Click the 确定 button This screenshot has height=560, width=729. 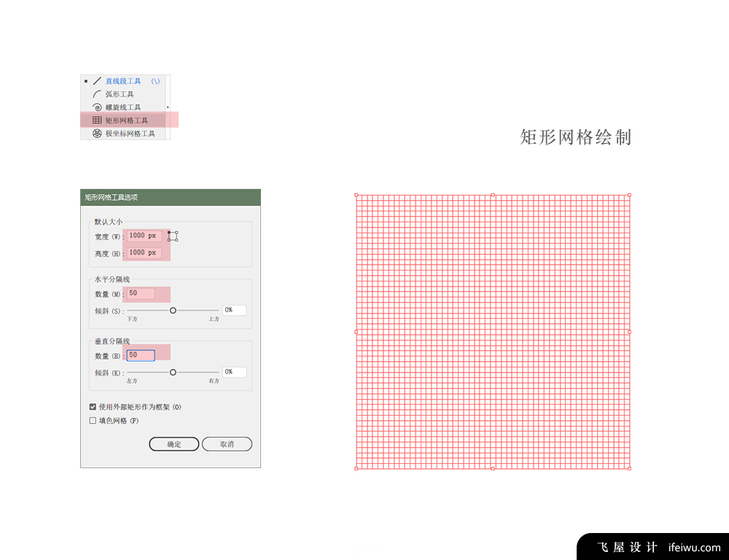click(x=174, y=444)
